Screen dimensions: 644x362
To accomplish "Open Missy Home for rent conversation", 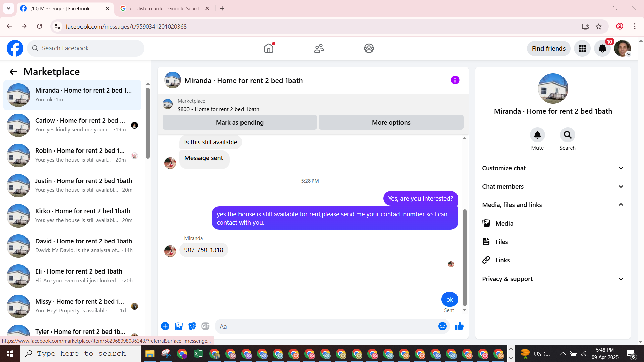I will click(x=72, y=306).
